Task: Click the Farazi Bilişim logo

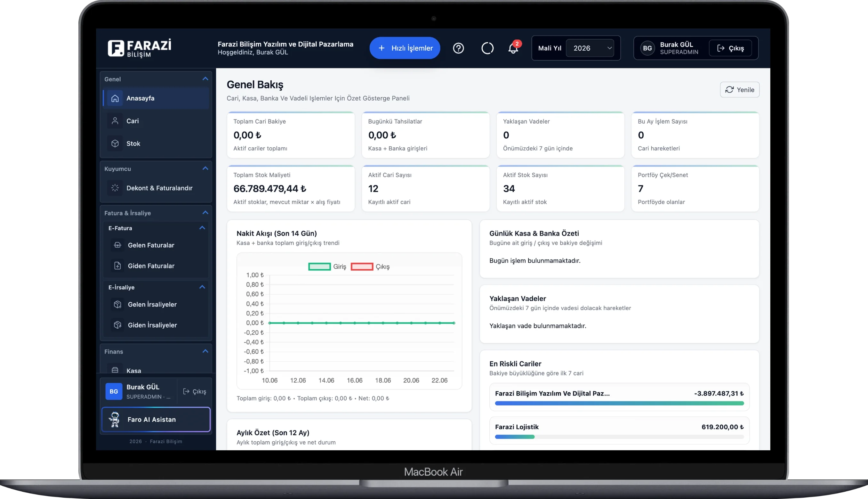Action: click(139, 48)
